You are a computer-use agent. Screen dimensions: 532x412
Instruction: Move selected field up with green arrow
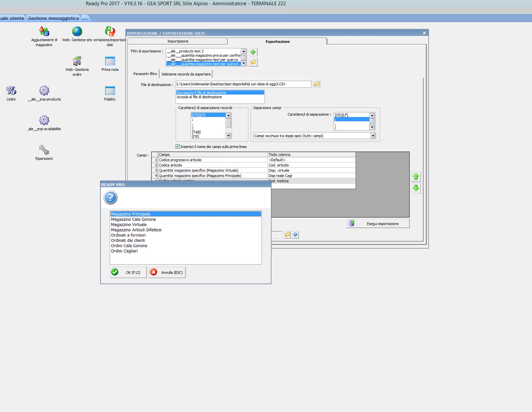(416, 176)
